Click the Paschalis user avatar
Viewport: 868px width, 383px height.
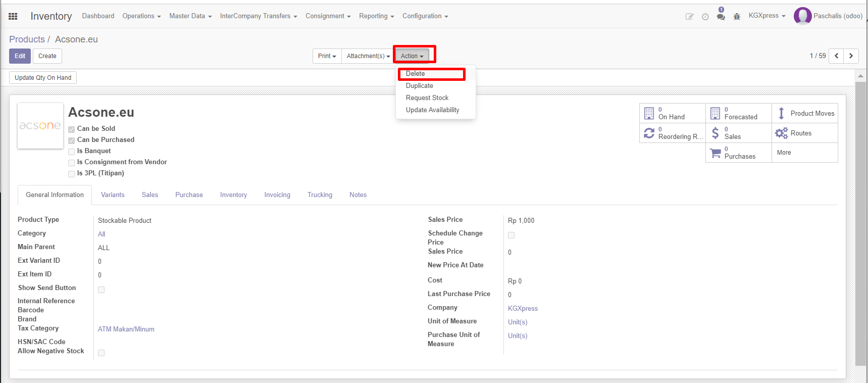[802, 16]
